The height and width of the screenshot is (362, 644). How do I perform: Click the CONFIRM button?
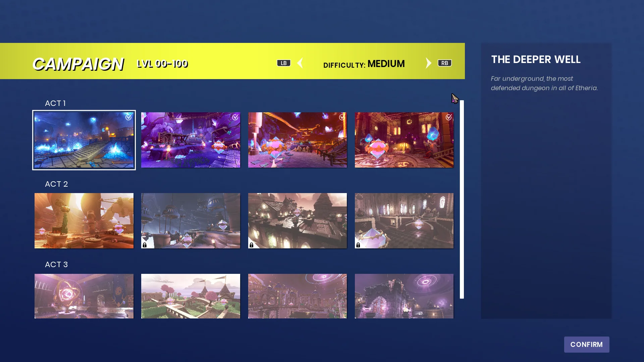tap(587, 345)
